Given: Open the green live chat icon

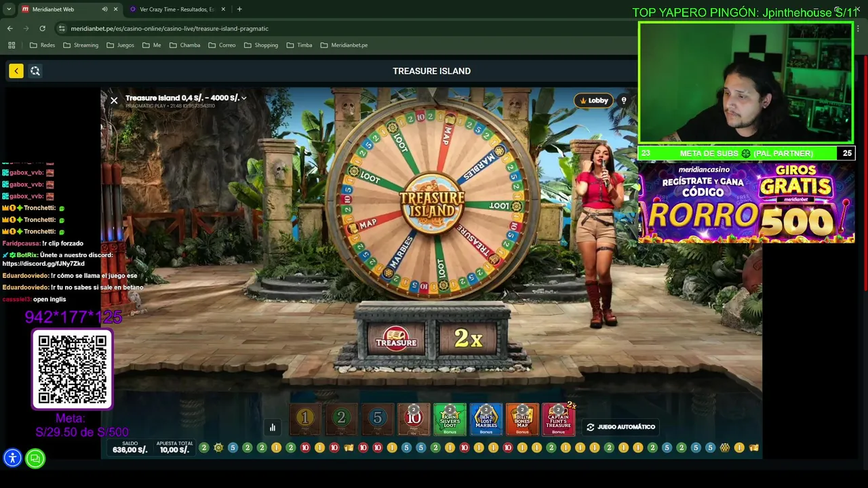Looking at the screenshot, I should (35, 458).
